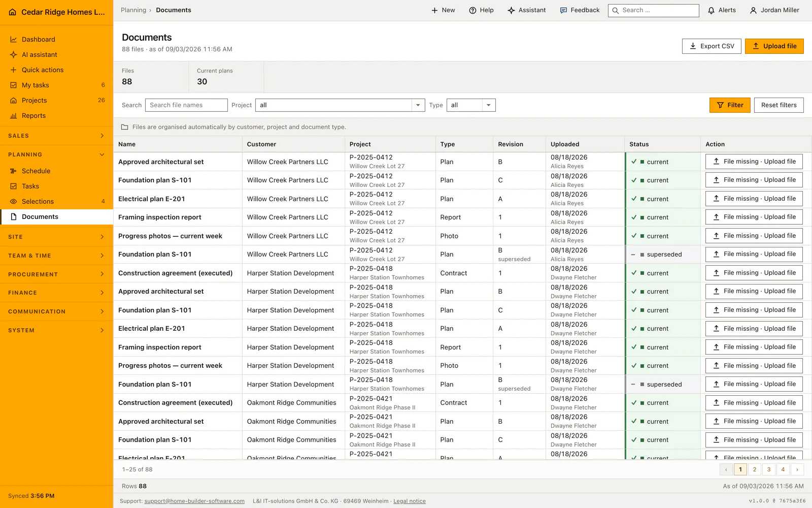
Task: Click the top bar Assistant sparkle icon
Action: (511, 10)
